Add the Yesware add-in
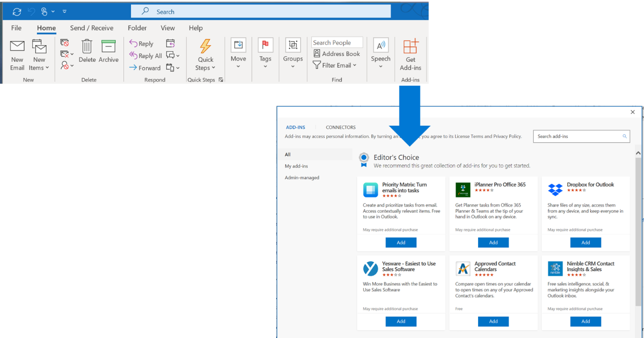 click(x=401, y=321)
